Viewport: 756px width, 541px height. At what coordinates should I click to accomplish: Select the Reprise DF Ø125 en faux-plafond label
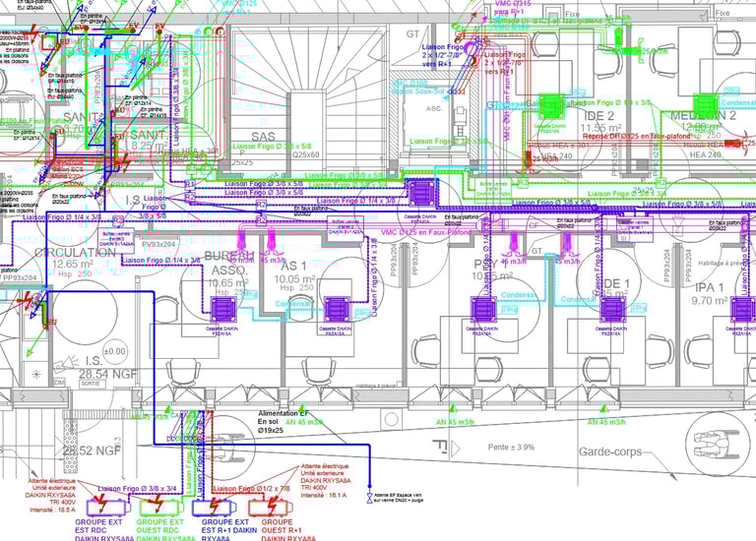(637, 137)
